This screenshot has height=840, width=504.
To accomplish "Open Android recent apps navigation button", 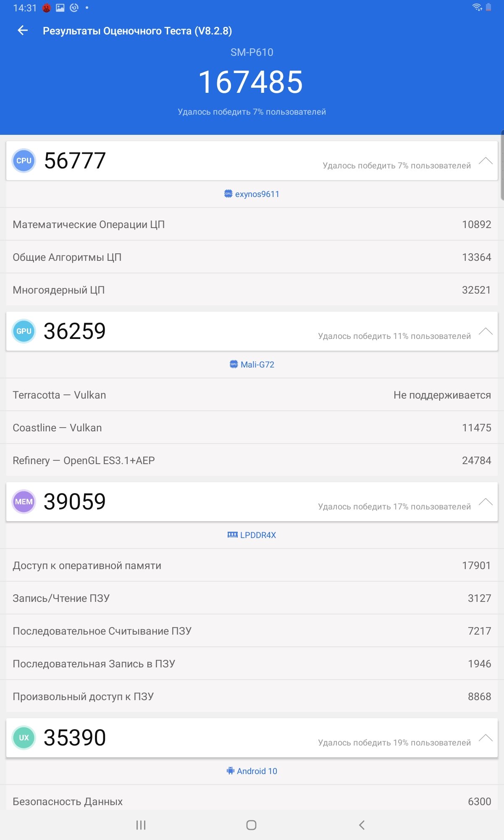I will [141, 825].
